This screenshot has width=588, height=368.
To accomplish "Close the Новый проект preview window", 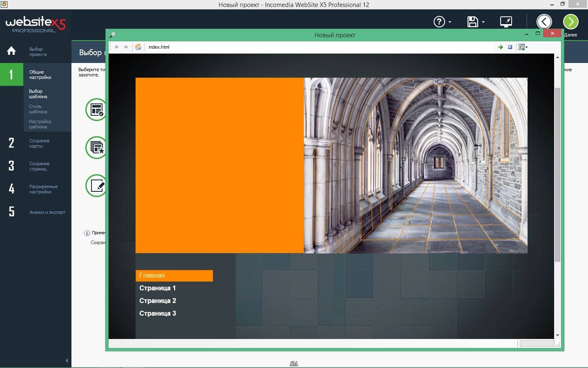I will [x=552, y=33].
